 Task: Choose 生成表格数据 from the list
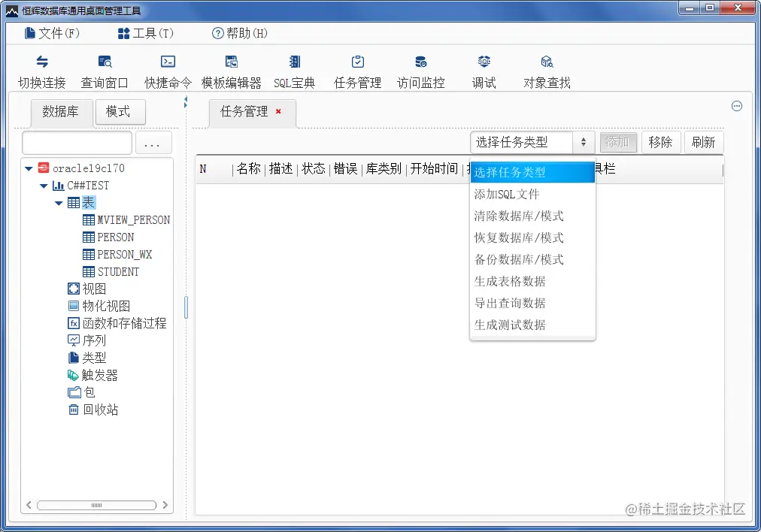(x=532, y=281)
